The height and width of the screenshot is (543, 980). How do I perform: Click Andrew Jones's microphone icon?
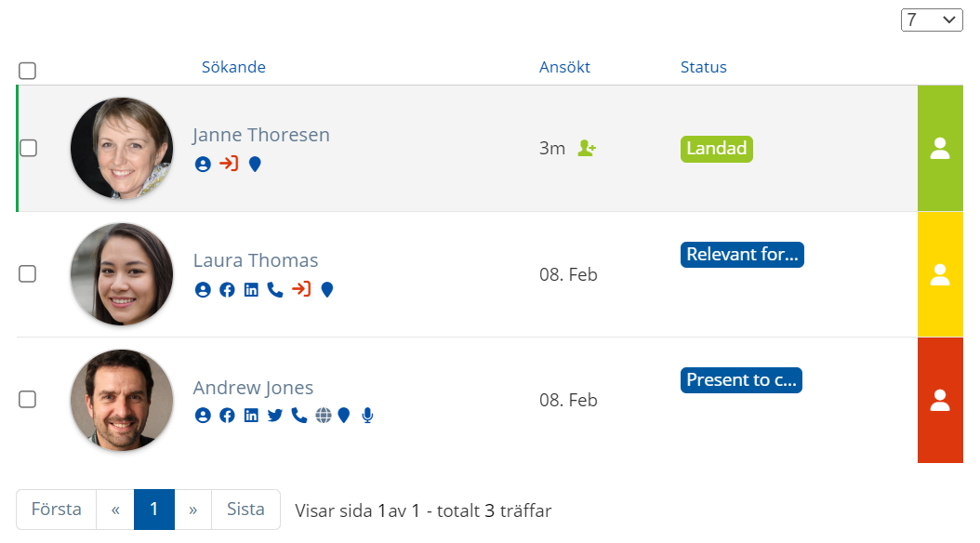click(x=367, y=416)
